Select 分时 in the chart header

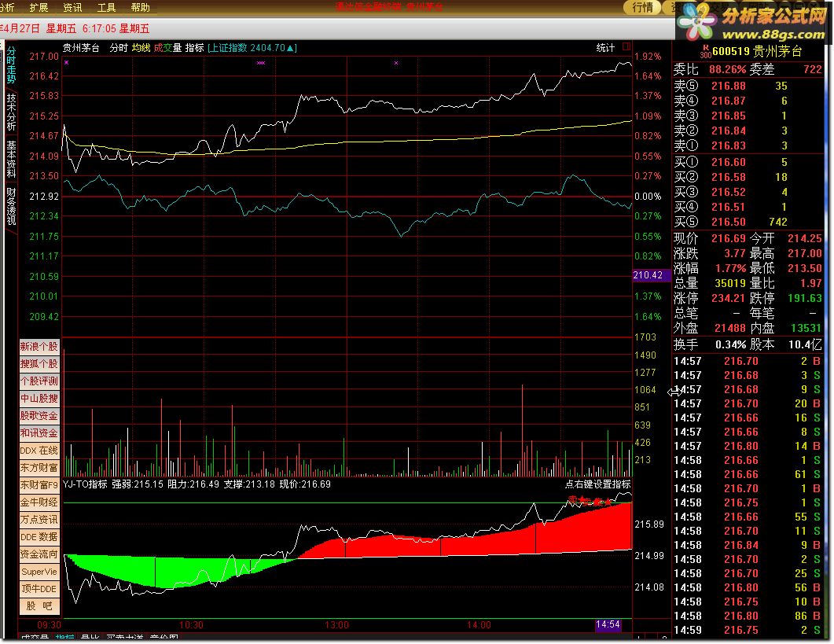[x=119, y=48]
